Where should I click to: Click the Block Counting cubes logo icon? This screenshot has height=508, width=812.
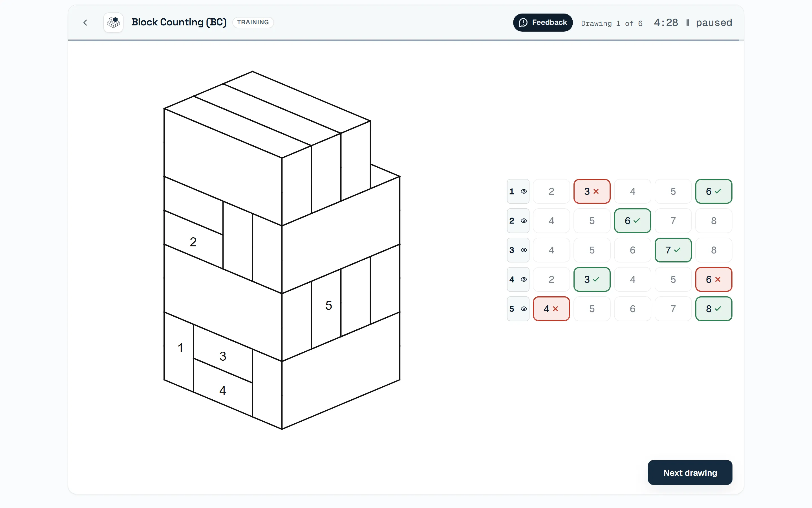pyautogui.click(x=113, y=23)
